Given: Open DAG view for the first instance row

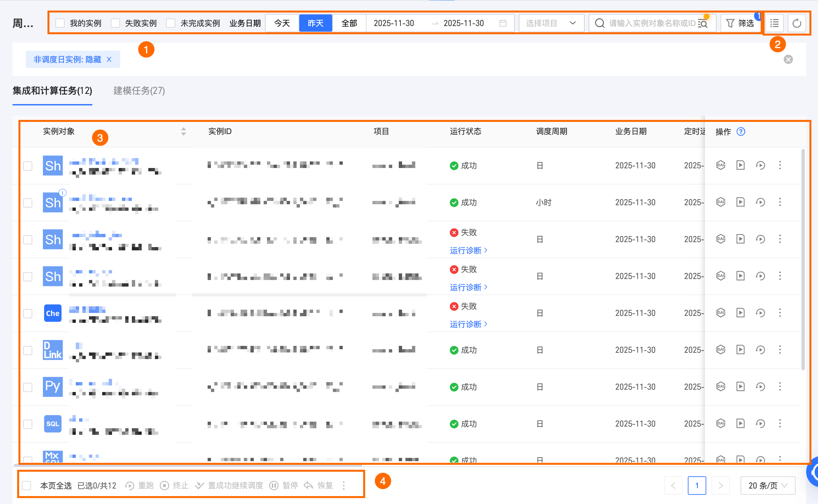Looking at the screenshot, I should (x=721, y=165).
